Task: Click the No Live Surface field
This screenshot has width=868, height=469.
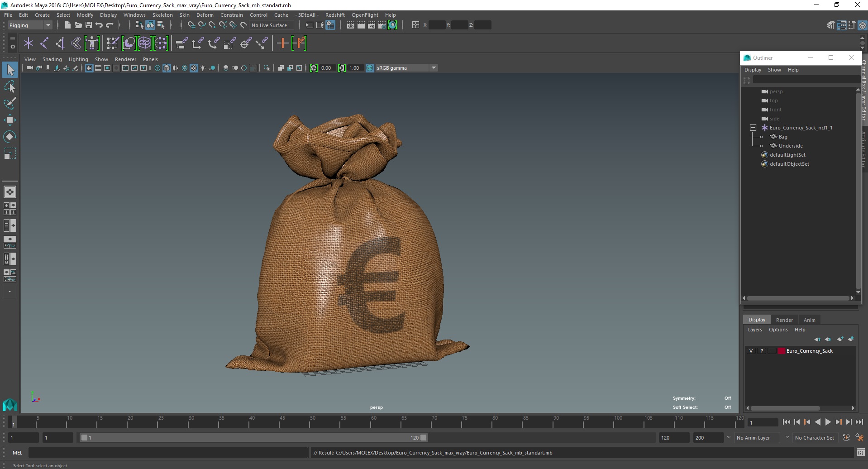Action: [x=272, y=25]
